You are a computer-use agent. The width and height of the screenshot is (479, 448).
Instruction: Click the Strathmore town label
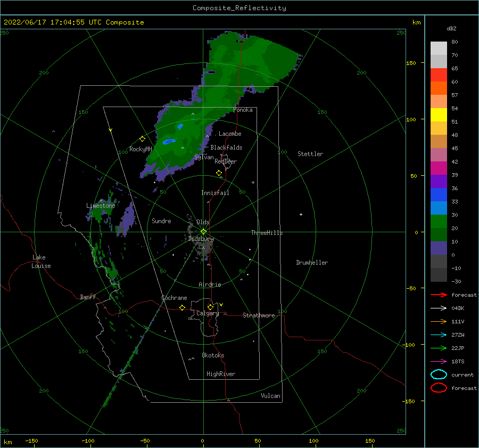click(x=259, y=315)
